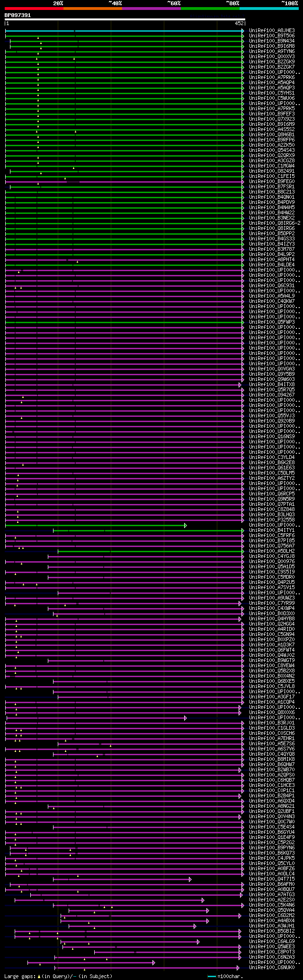Select the UniRef100_B2ZGK7 label
This screenshot has height=980, width=303.
[x=272, y=67]
